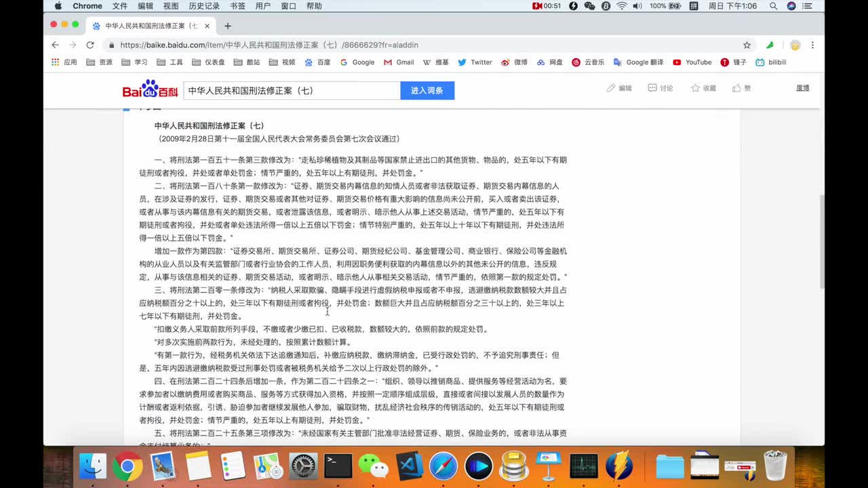Expand the 仪表盘 bookmarks folder

point(208,62)
